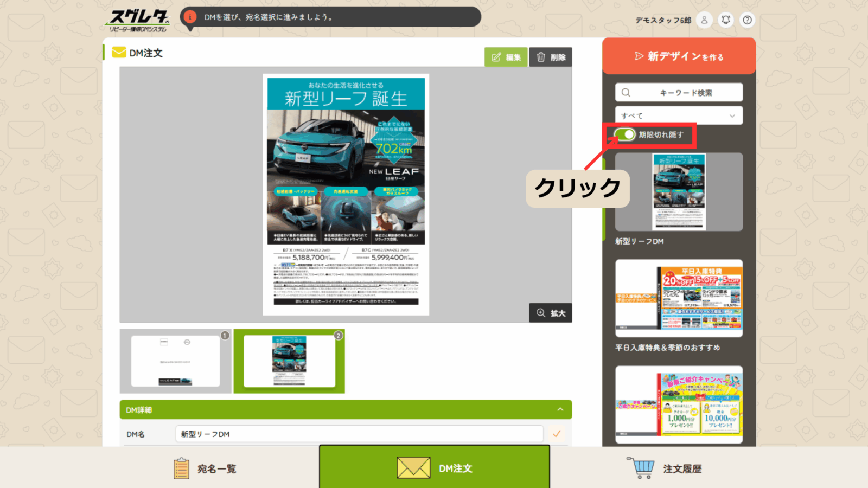Click the DM名 text field
The height and width of the screenshot is (488, 868).
359,434
